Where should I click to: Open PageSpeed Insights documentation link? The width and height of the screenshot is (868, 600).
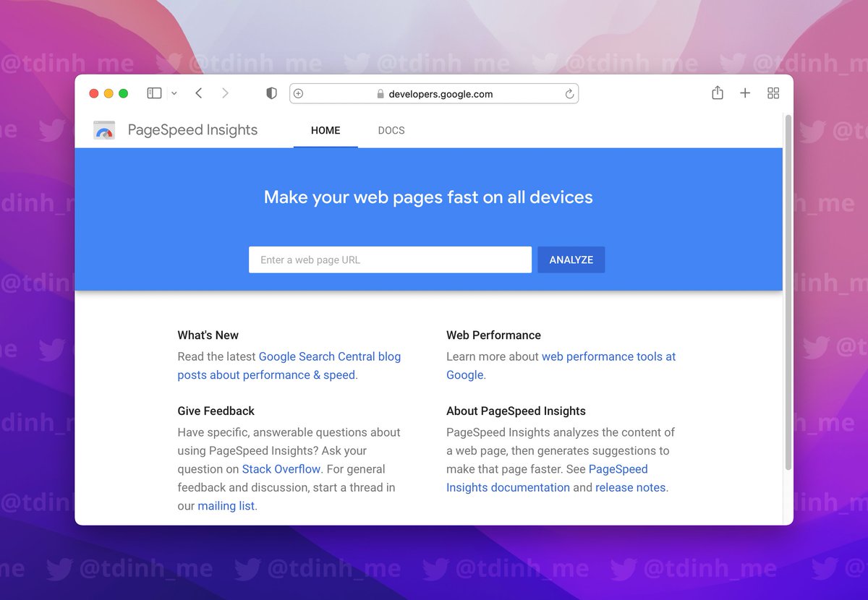(x=547, y=479)
